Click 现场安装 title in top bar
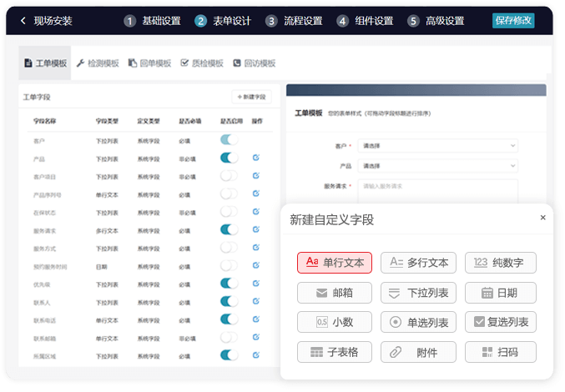This screenshot has width=565, height=392. pos(53,21)
